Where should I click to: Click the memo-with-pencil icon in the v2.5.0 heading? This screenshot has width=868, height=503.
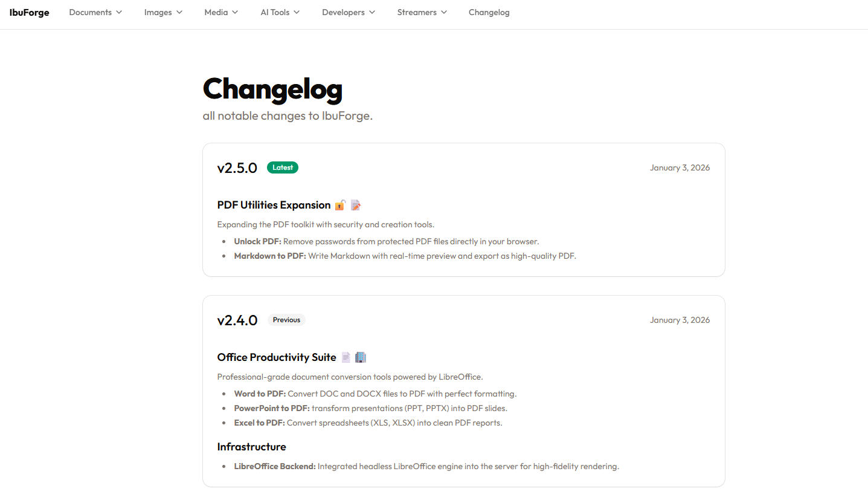(x=355, y=204)
